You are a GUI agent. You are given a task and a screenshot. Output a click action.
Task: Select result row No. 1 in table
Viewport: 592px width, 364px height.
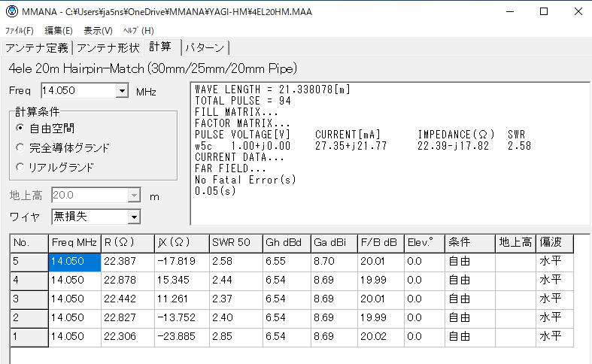click(x=29, y=335)
